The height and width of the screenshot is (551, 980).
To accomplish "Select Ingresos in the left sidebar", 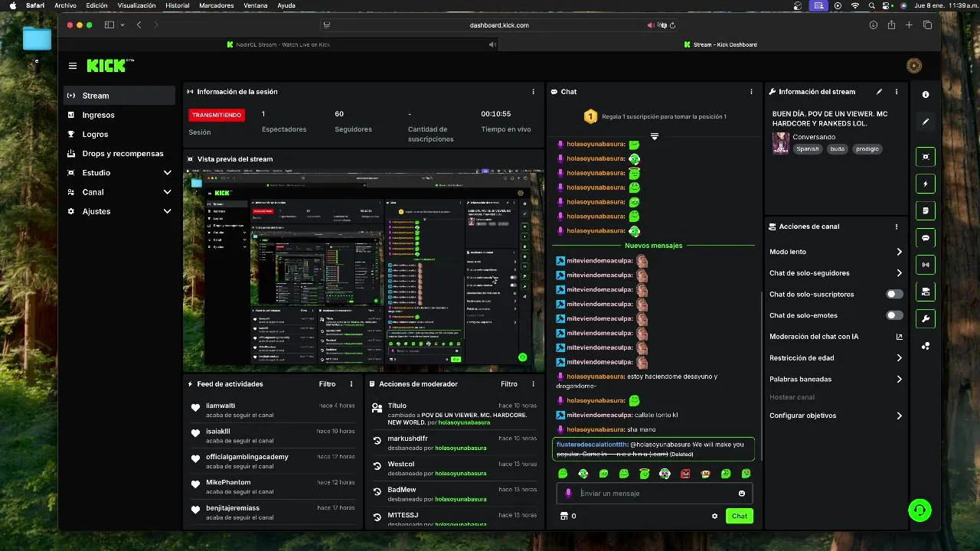I will [119, 115].
